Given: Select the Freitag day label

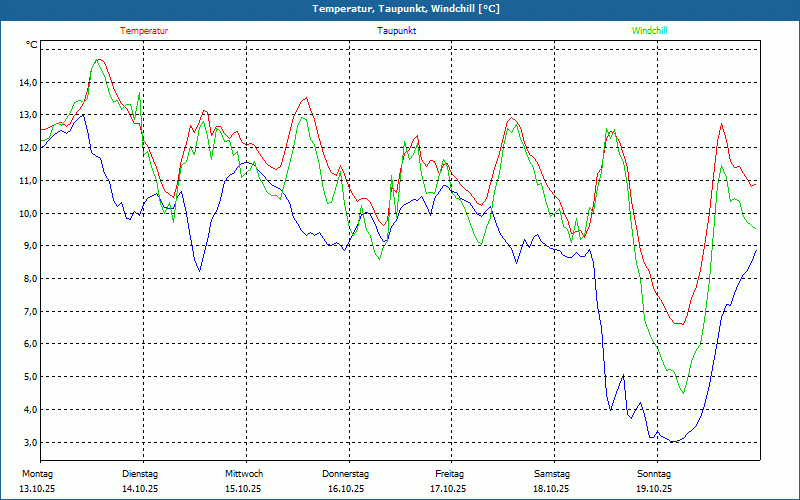Looking at the screenshot, I should click(x=449, y=473).
